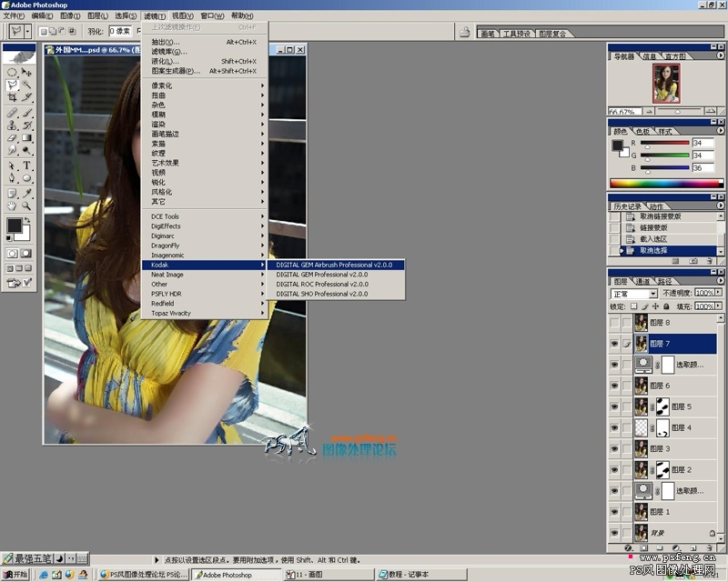
Task: Open the Color panel flyout menu arrow
Action: (721, 130)
